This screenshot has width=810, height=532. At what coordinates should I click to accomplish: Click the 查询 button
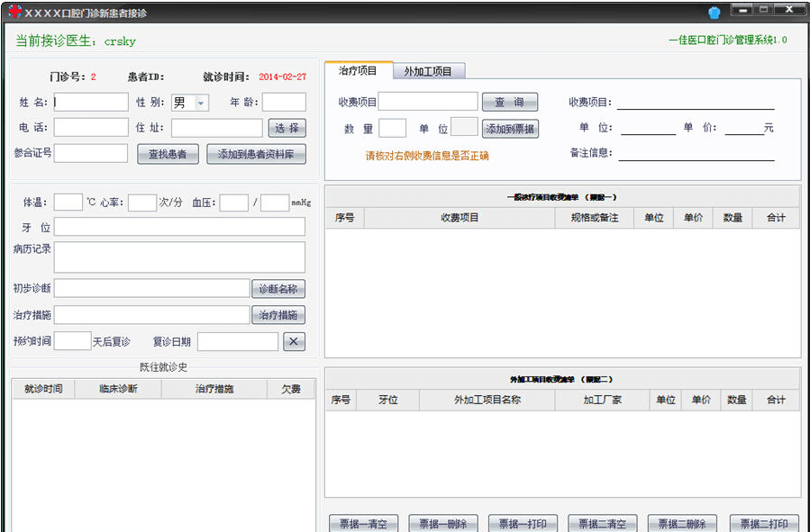click(509, 103)
